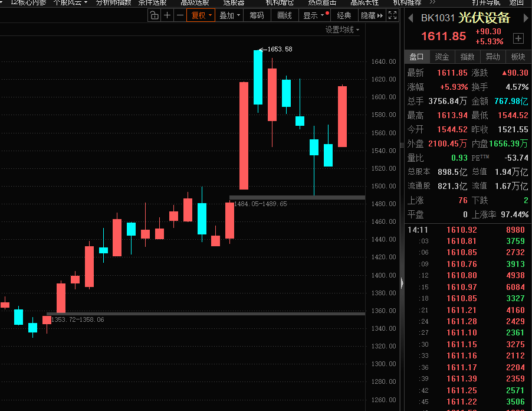The height and width of the screenshot is (411, 532).
Task: Open the 显示 display menu
Action: [x=313, y=15]
